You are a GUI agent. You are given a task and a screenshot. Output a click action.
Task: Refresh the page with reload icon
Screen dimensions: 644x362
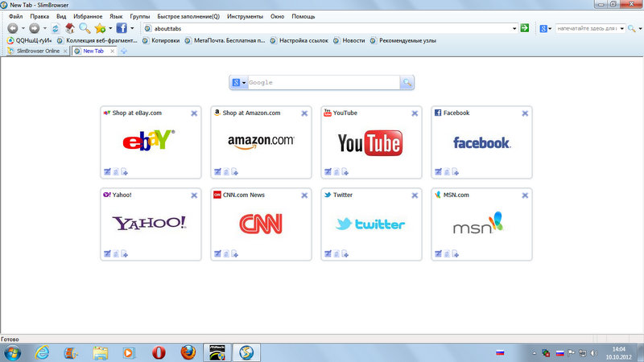pos(56,28)
